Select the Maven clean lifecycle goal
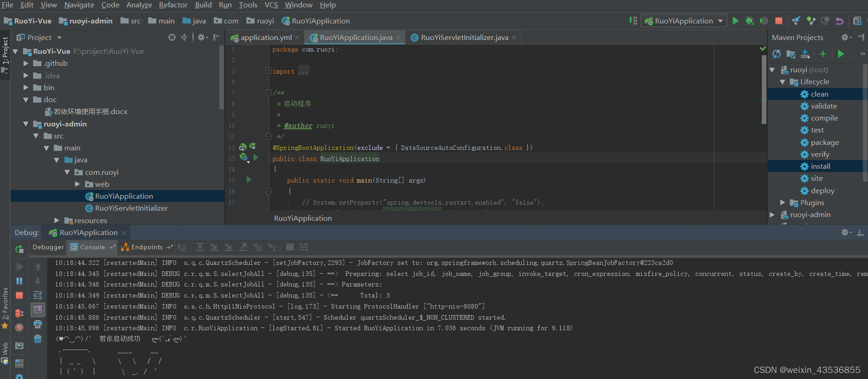 [x=819, y=94]
